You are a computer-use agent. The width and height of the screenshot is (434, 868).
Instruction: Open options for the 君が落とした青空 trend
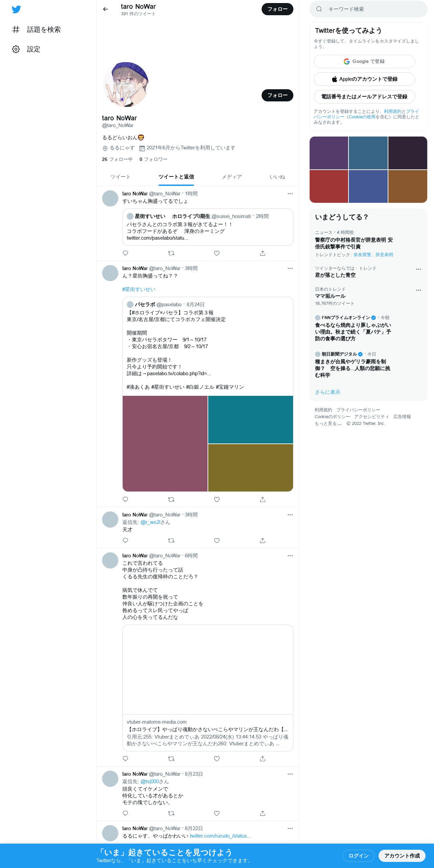point(418,269)
